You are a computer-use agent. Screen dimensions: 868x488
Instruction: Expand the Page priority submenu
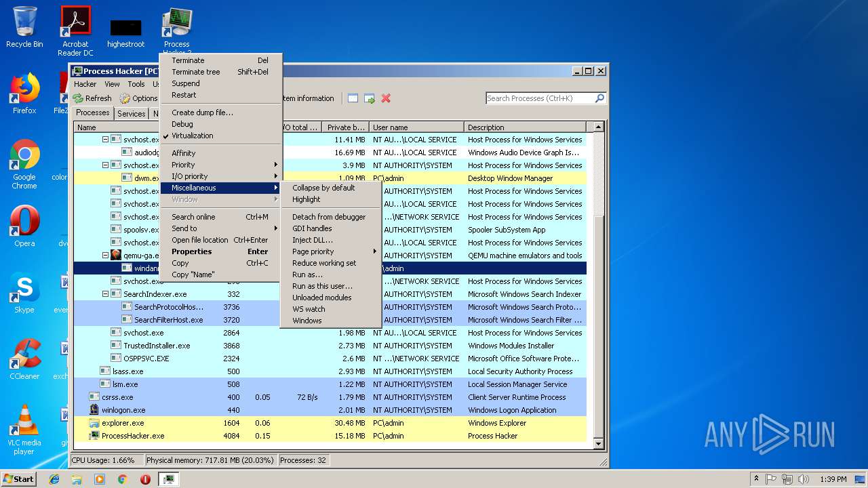click(331, 251)
